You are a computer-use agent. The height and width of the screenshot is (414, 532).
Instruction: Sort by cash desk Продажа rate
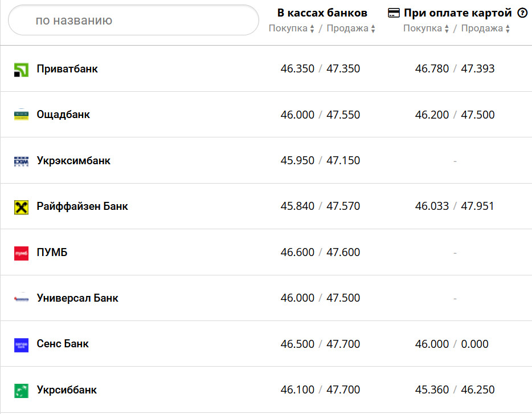click(351, 29)
